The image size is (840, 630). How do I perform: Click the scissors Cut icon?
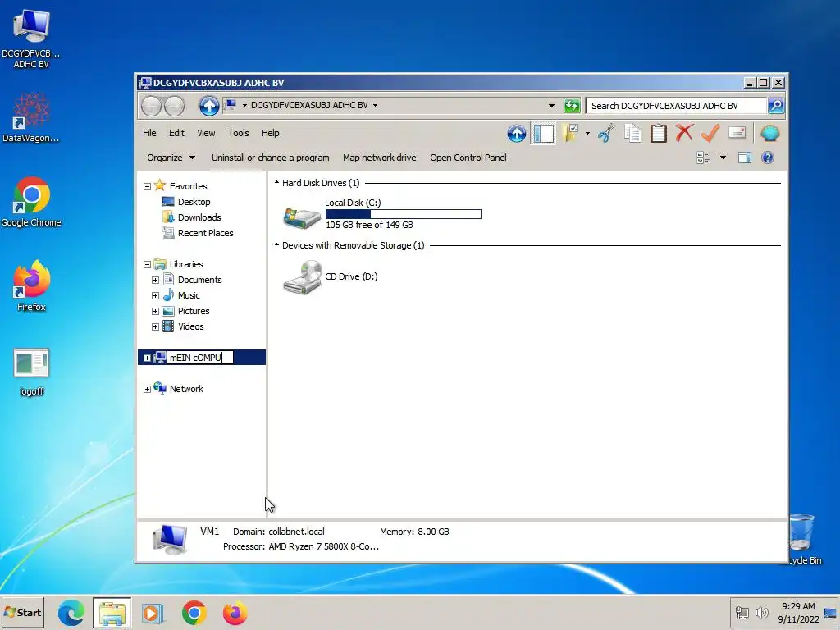click(606, 134)
